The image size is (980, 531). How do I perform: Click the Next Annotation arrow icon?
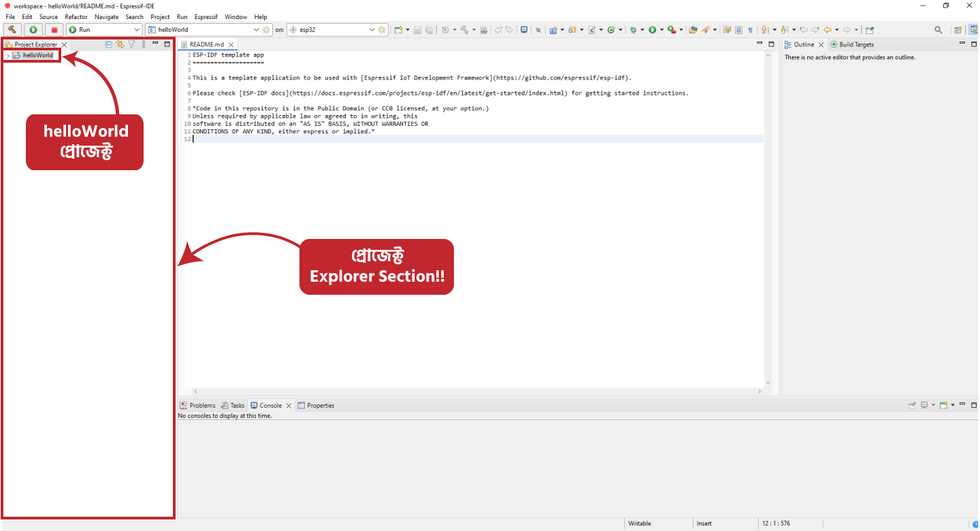(x=764, y=30)
